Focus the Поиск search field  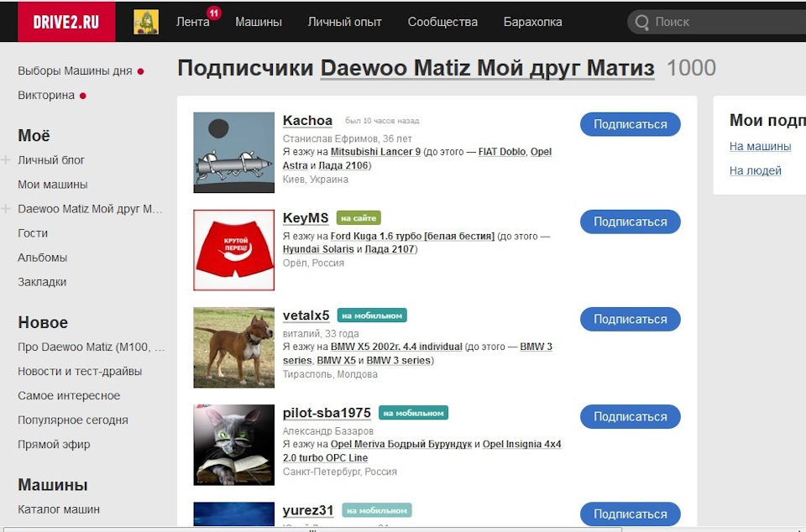point(716,22)
